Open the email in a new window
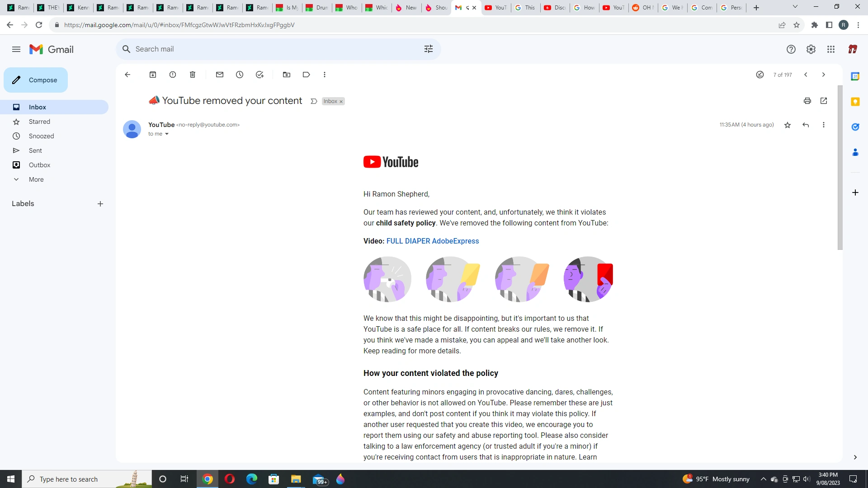The height and width of the screenshot is (488, 868). pos(824,101)
